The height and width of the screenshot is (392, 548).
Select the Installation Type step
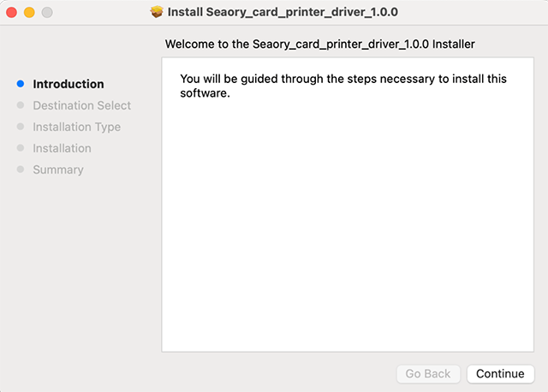pos(77,127)
